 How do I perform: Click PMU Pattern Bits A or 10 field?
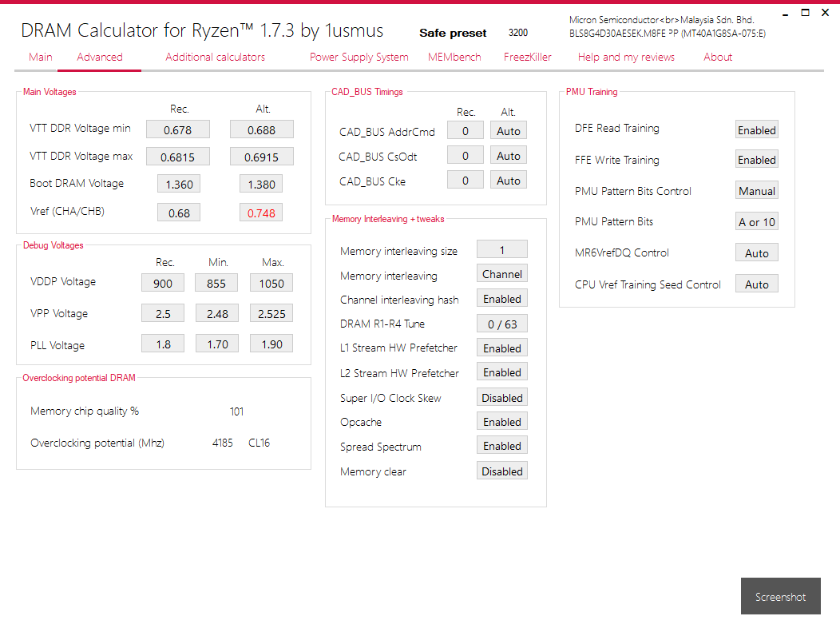[x=756, y=221]
